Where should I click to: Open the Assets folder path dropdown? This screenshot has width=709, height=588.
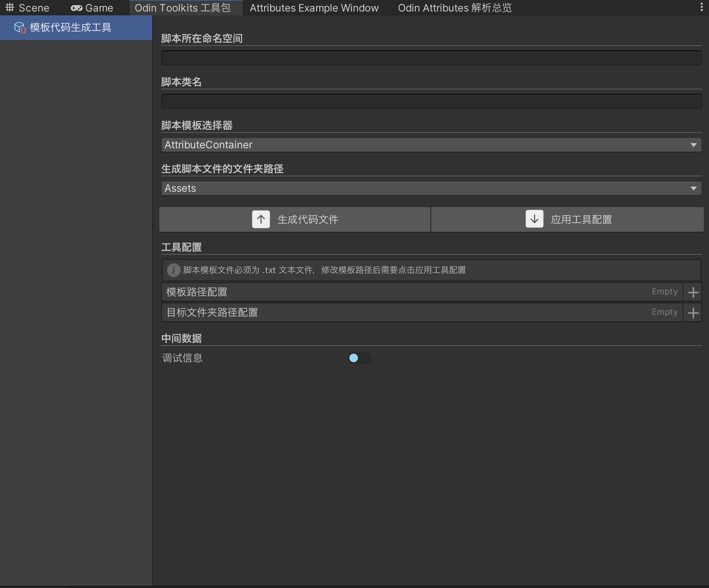click(431, 188)
